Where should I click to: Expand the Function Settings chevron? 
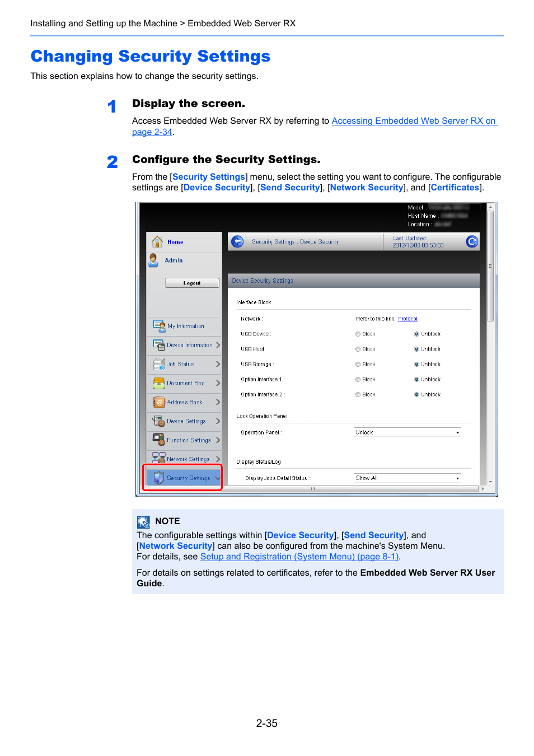[218, 440]
